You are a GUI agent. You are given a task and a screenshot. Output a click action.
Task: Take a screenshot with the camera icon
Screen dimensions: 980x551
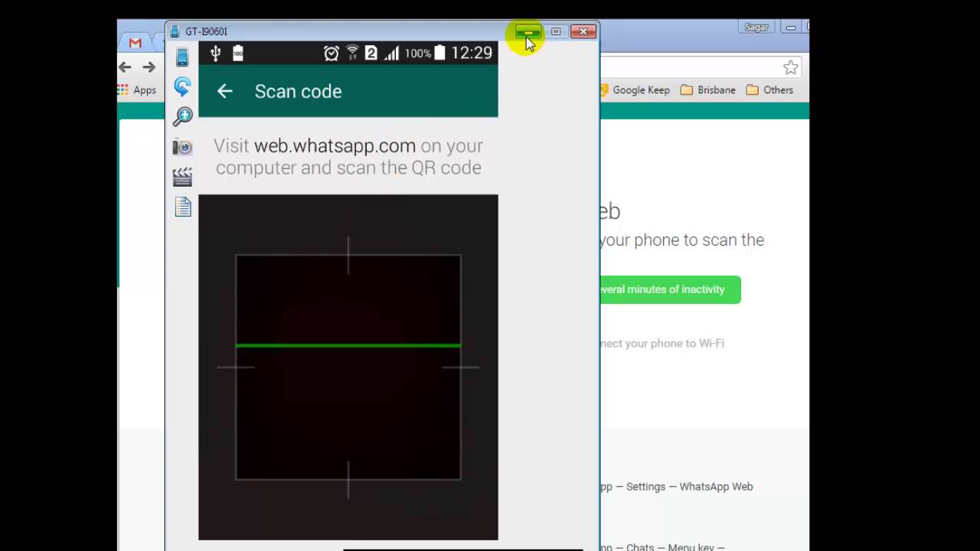point(182,147)
